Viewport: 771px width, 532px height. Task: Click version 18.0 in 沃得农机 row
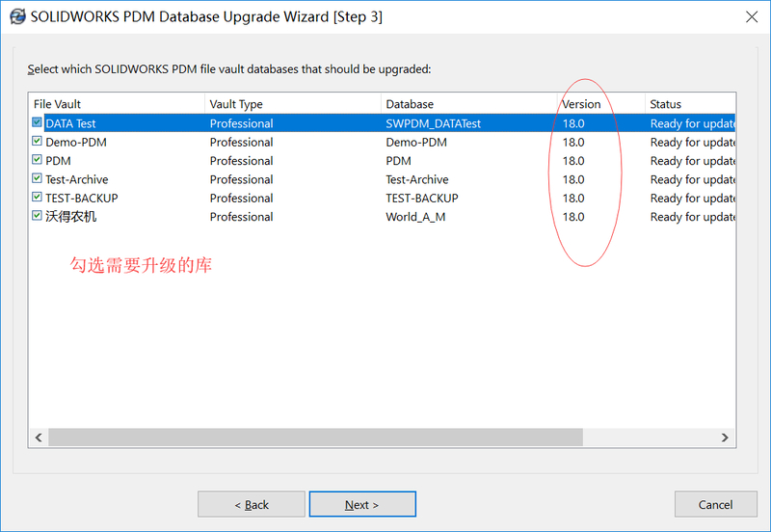point(573,217)
